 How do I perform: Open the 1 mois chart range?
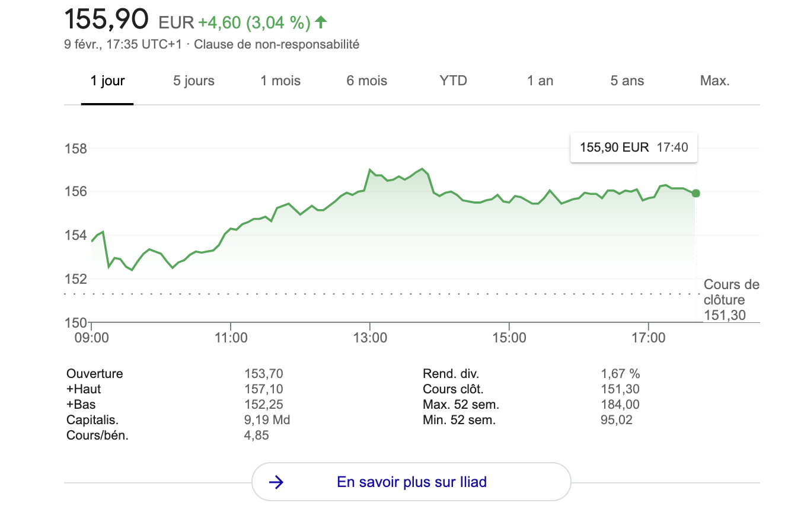(x=280, y=81)
